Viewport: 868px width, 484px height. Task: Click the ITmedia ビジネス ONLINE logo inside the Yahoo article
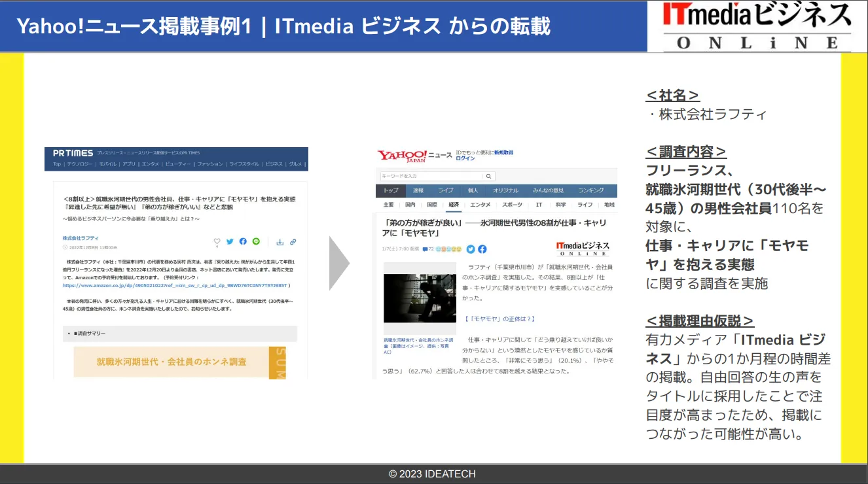point(583,249)
